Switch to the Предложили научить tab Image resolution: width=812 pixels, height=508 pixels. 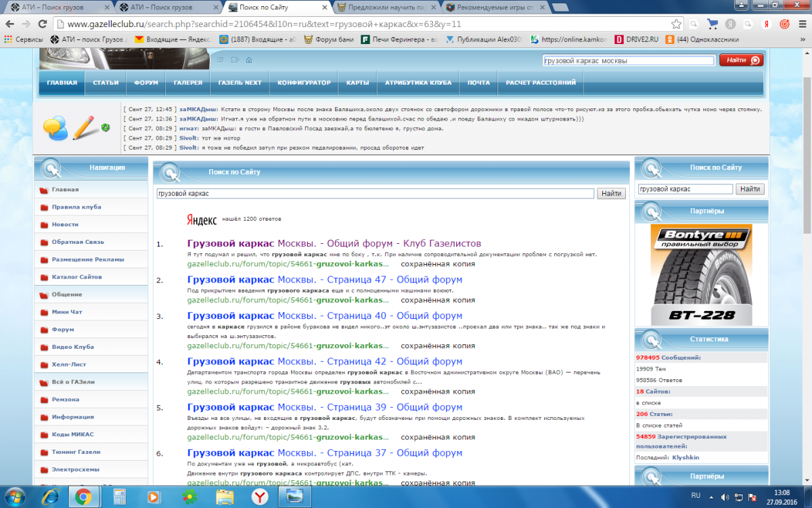point(386,7)
